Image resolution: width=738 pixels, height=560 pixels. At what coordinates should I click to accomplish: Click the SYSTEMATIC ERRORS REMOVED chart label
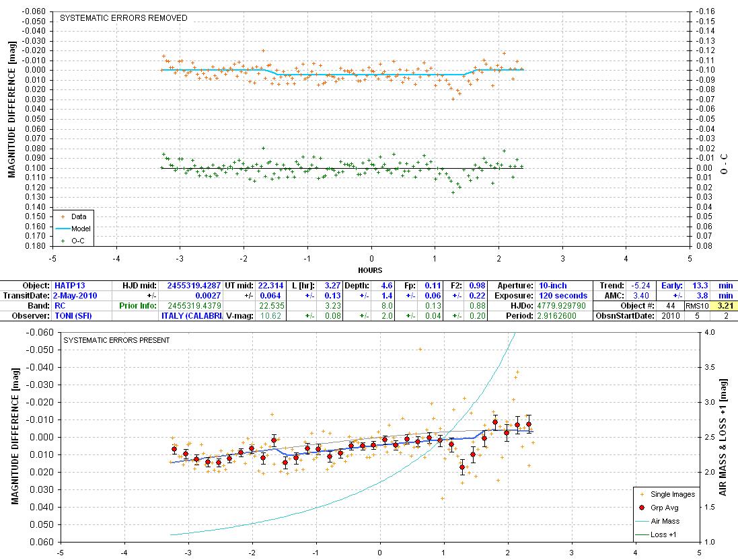[x=124, y=18]
